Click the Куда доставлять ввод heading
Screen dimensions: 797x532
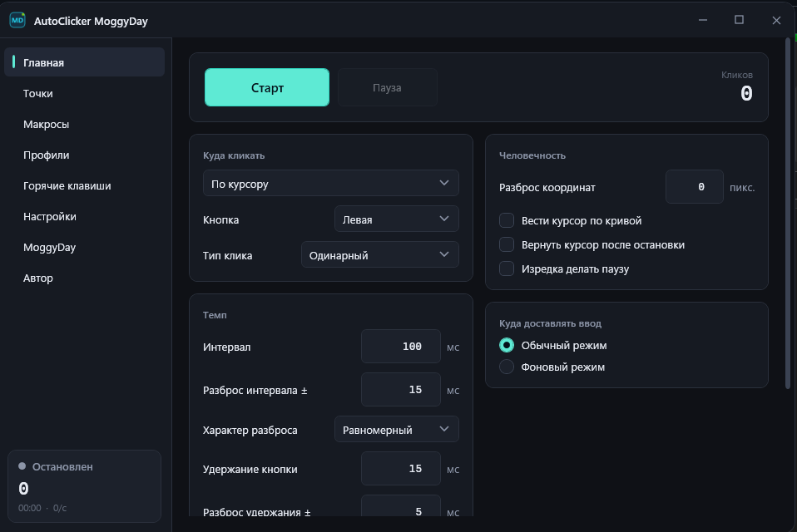point(550,323)
